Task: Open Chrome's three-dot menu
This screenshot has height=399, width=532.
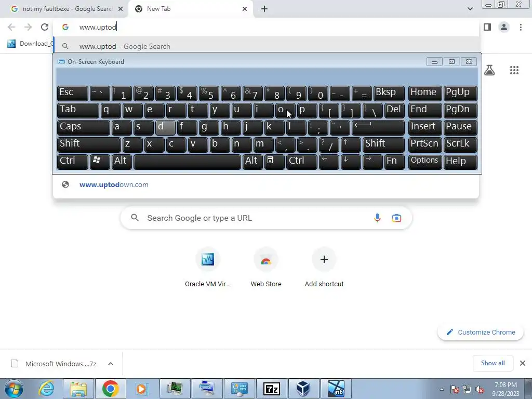Action: point(521,27)
